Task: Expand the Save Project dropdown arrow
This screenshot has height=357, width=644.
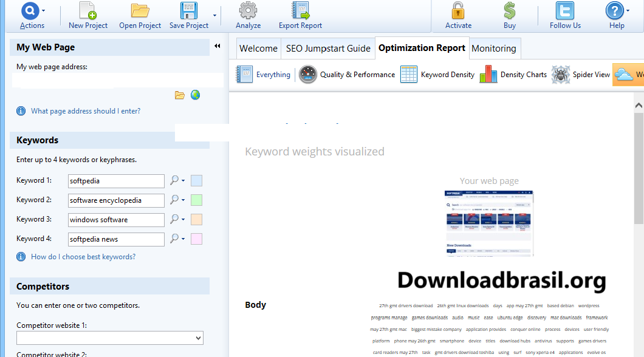Action: click(x=214, y=16)
